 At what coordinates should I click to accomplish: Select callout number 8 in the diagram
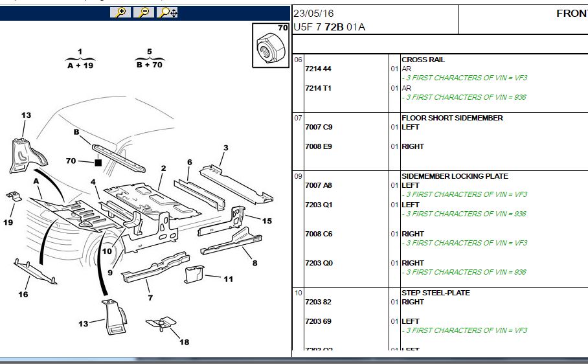(255, 263)
